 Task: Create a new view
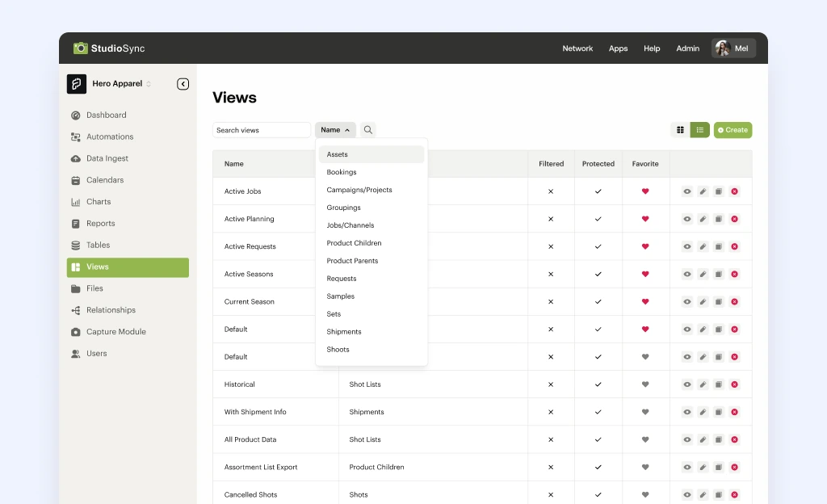tap(733, 130)
